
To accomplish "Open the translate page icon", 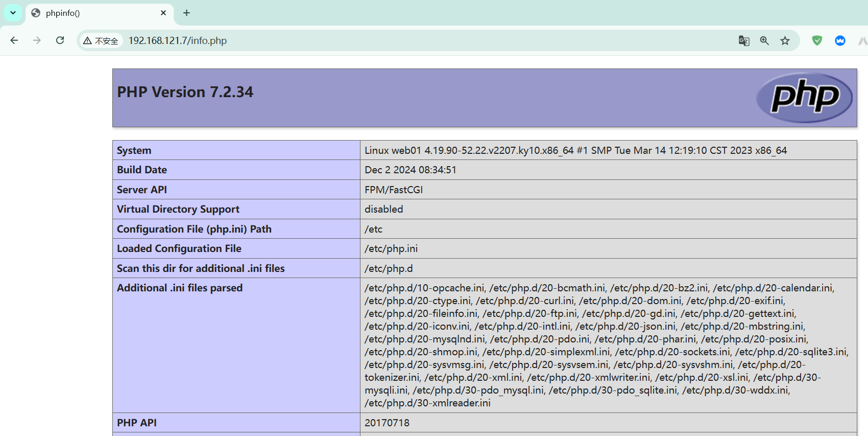I will coord(744,41).
